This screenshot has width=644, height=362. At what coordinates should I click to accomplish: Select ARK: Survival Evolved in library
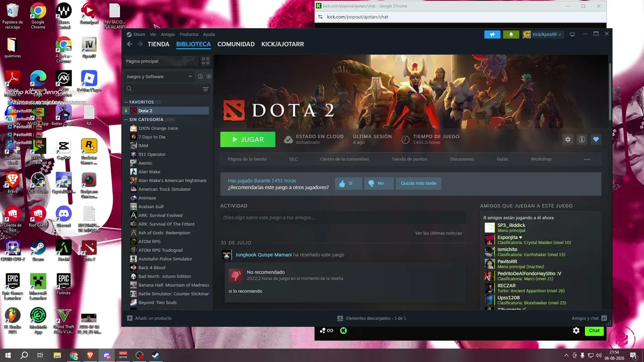(160, 215)
